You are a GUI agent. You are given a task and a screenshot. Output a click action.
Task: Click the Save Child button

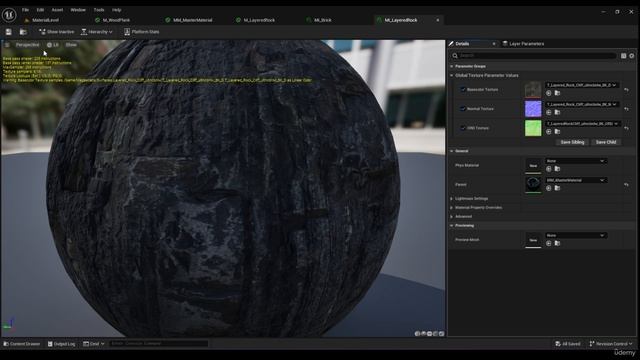(x=606, y=142)
